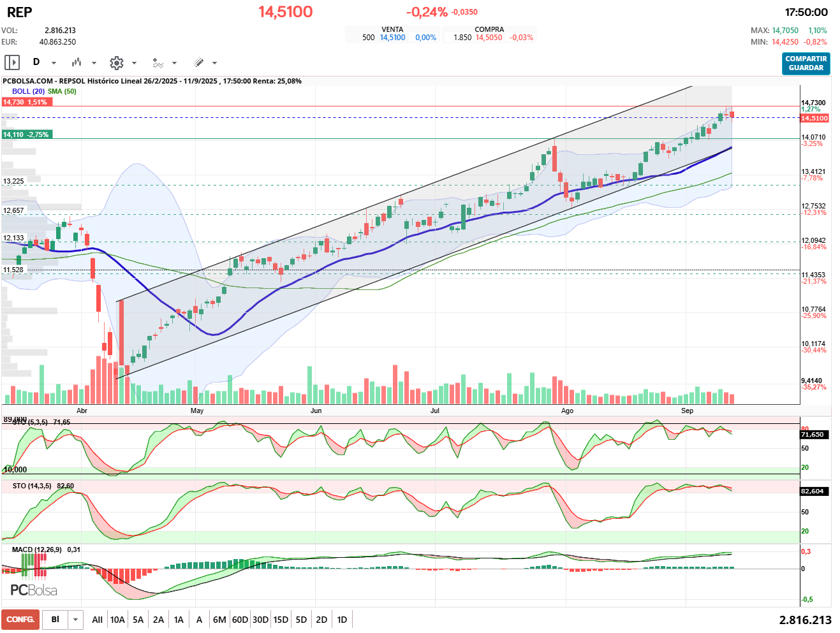Select the 5D time range
Screen dimensions: 840x633
tap(301, 620)
